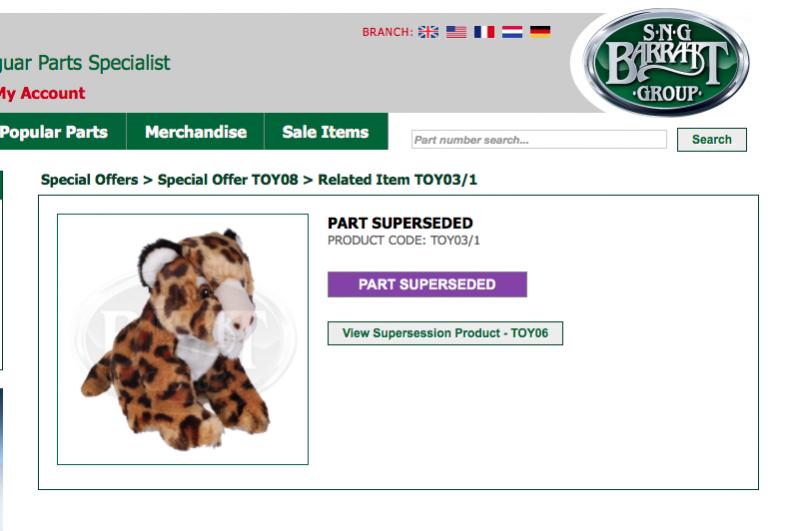Open the Merchandise tab
Image resolution: width=786 pixels, height=531 pixels.
(195, 131)
